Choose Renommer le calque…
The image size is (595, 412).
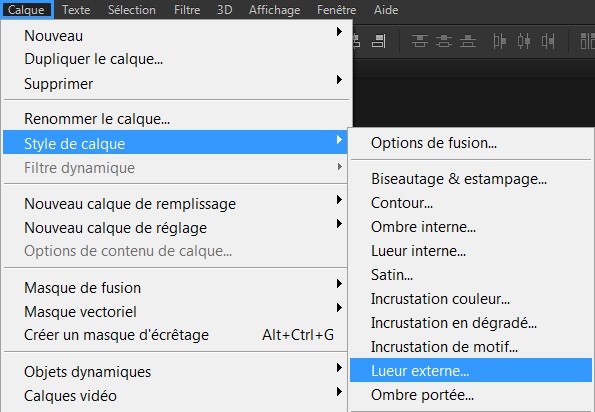pos(175,119)
